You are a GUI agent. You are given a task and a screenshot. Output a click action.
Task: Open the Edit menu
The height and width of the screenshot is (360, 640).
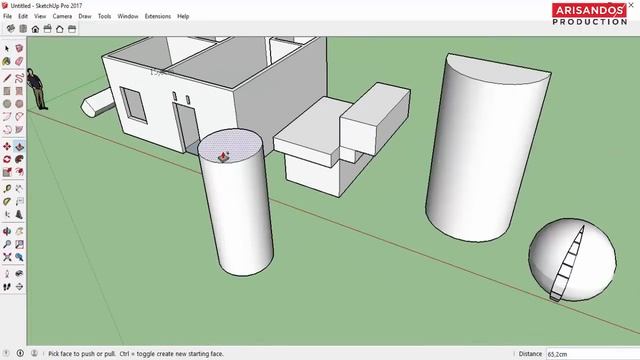point(23,16)
